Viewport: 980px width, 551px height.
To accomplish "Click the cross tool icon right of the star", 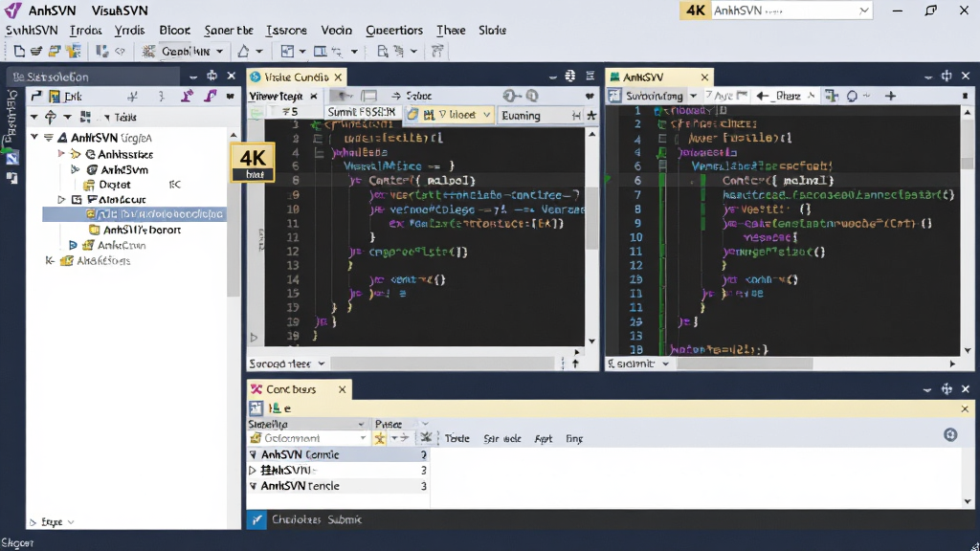I will (x=426, y=438).
